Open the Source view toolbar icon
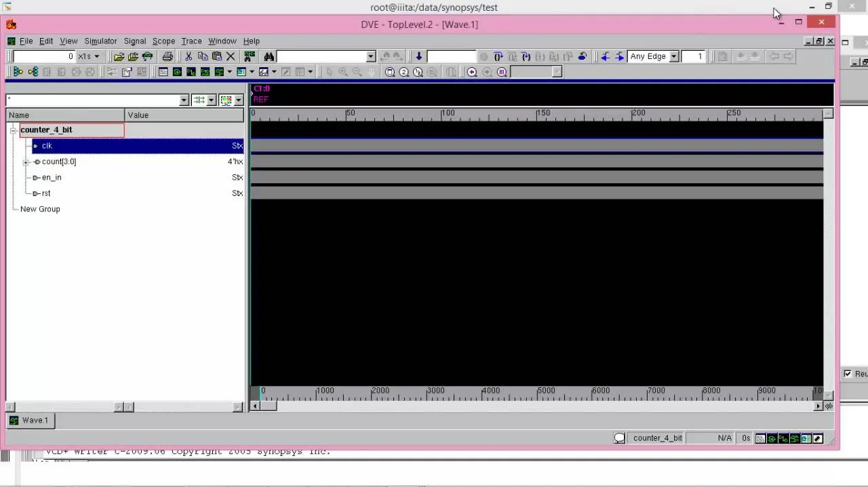The height and width of the screenshot is (487, 868). pos(163,72)
